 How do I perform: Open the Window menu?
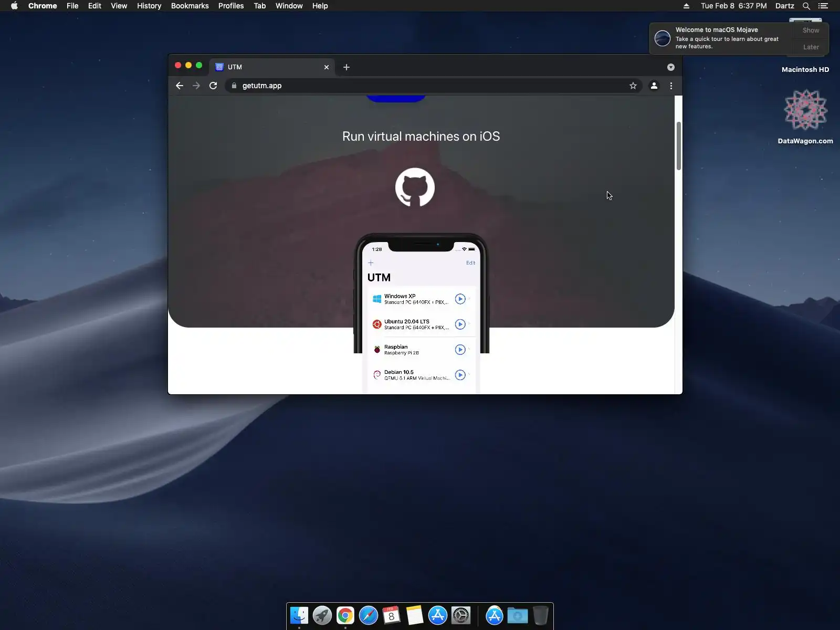(289, 6)
